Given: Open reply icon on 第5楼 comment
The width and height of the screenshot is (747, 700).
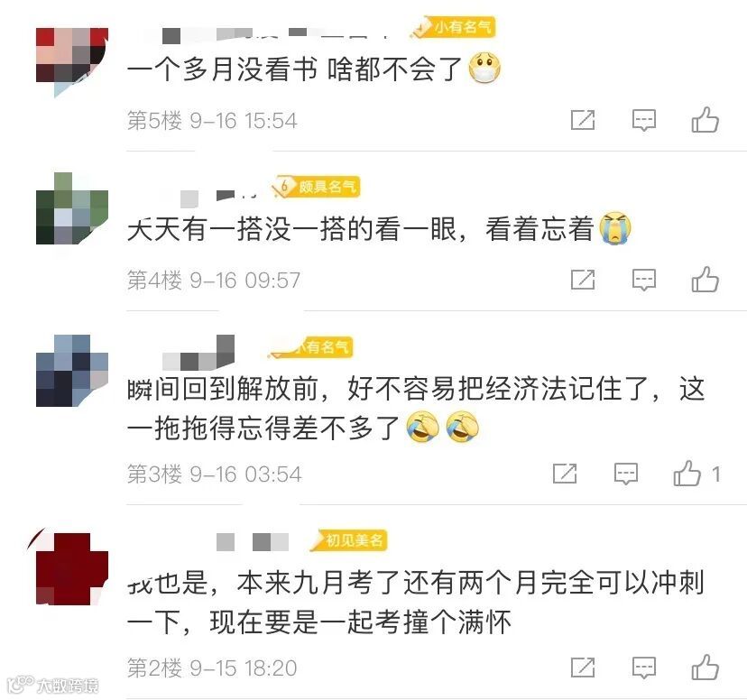Looking at the screenshot, I should pyautogui.click(x=643, y=120).
